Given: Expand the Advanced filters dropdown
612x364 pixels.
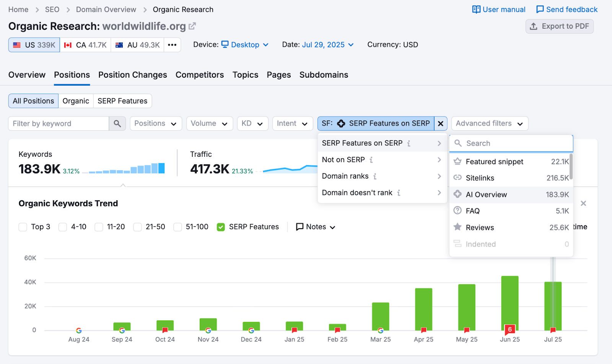Looking at the screenshot, I should click(x=489, y=123).
